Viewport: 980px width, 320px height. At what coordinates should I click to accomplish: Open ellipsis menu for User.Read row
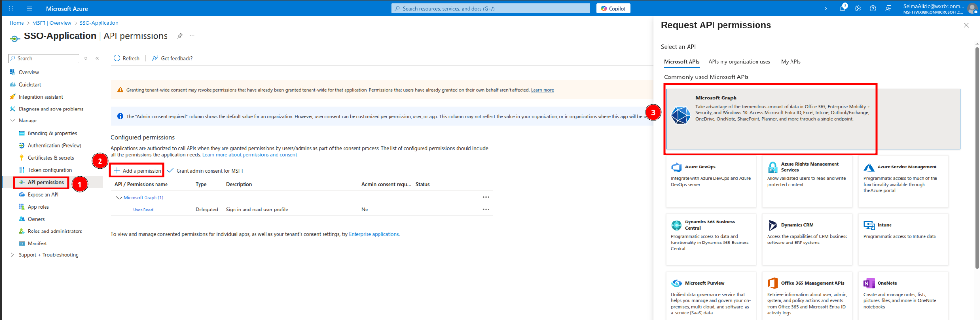point(486,209)
